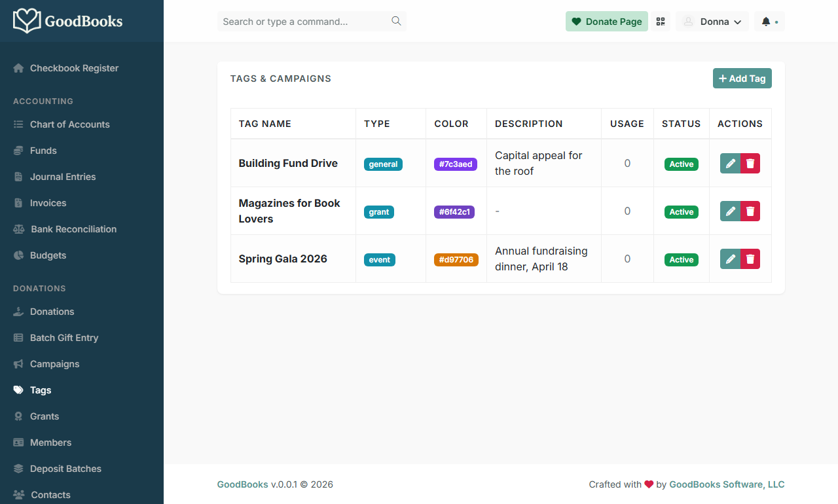Viewport: 838px width, 504px height.
Task: Expand the Donna user dropdown
Action: (x=712, y=22)
